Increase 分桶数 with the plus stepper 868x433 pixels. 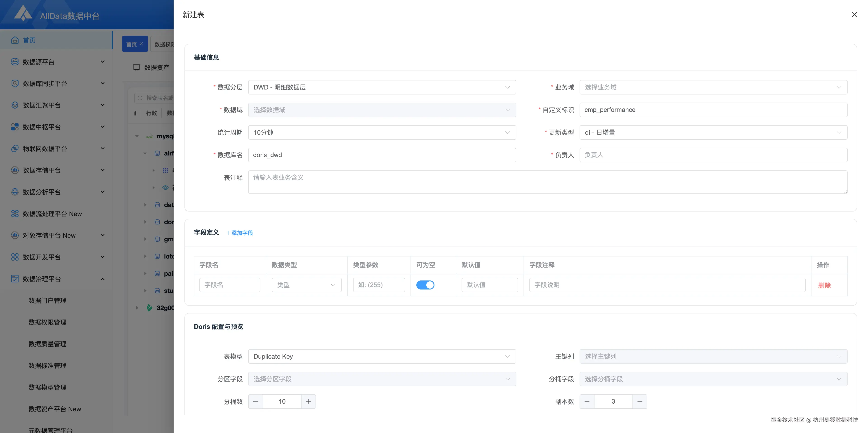308,401
